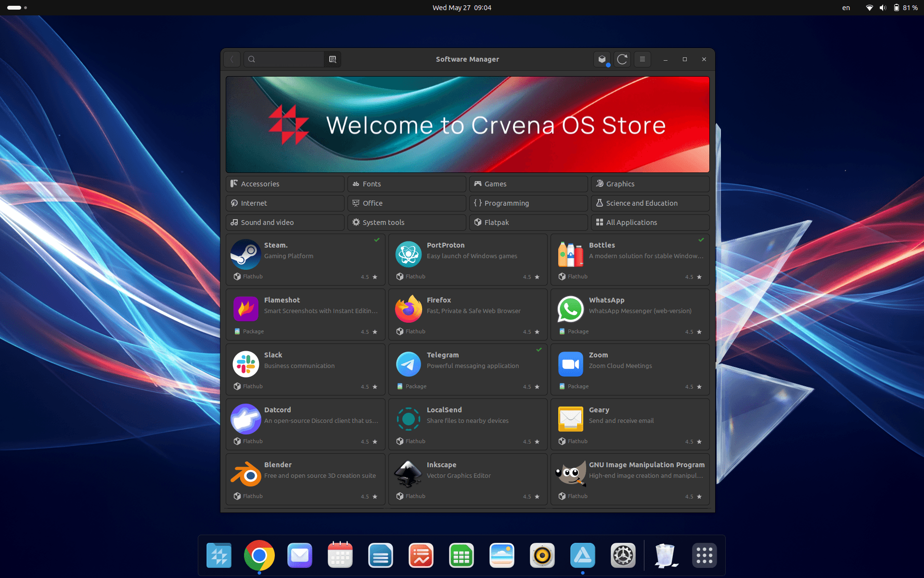Image resolution: width=924 pixels, height=578 pixels.
Task: Select the System tools category
Action: pyautogui.click(x=407, y=223)
